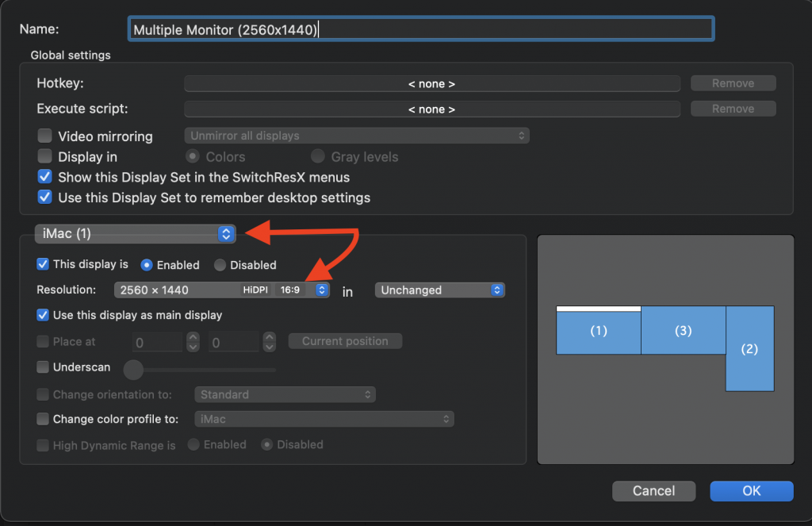The height and width of the screenshot is (526, 812).
Task: Toggle the Display in checkbox
Action: (45, 156)
